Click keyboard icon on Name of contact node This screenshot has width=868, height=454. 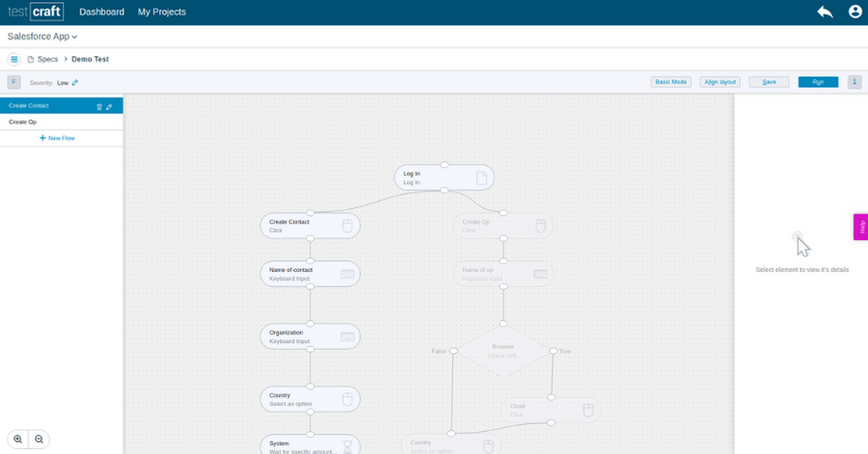pyautogui.click(x=347, y=275)
